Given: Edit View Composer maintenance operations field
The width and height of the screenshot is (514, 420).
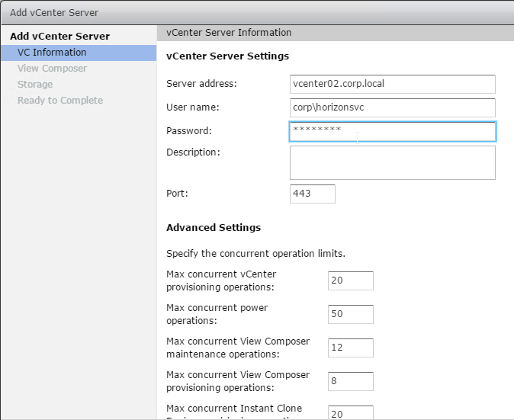Looking at the screenshot, I should click(351, 348).
